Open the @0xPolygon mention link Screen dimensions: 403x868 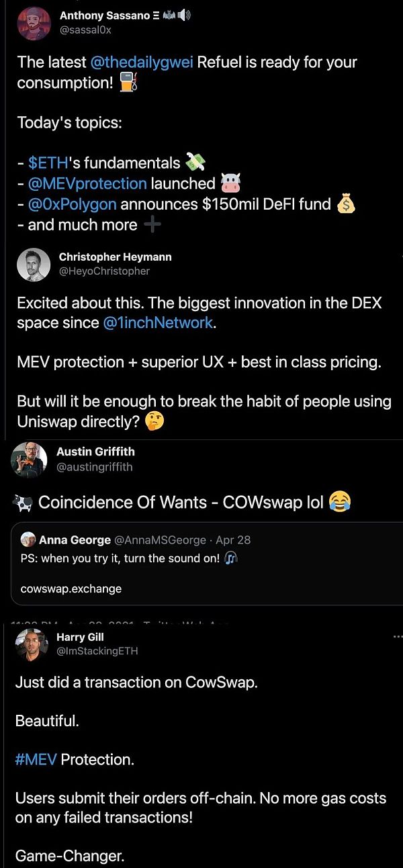(73, 204)
